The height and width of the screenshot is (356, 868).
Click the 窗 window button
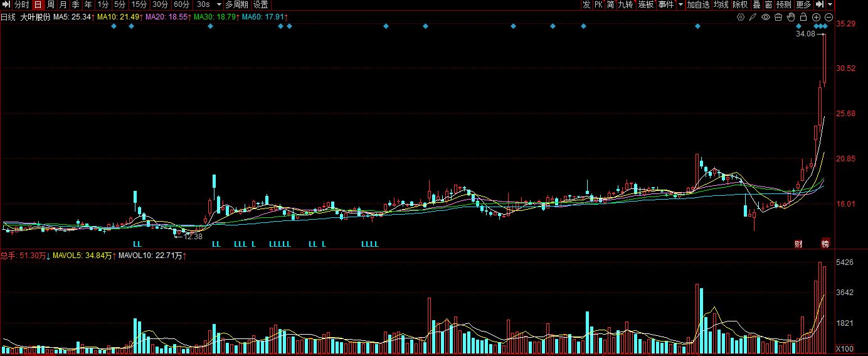(x=768, y=4)
